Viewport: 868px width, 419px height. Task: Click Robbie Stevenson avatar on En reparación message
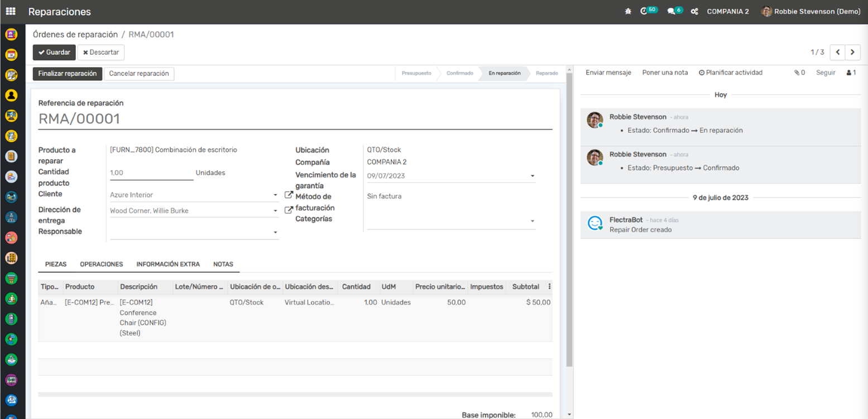595,120
